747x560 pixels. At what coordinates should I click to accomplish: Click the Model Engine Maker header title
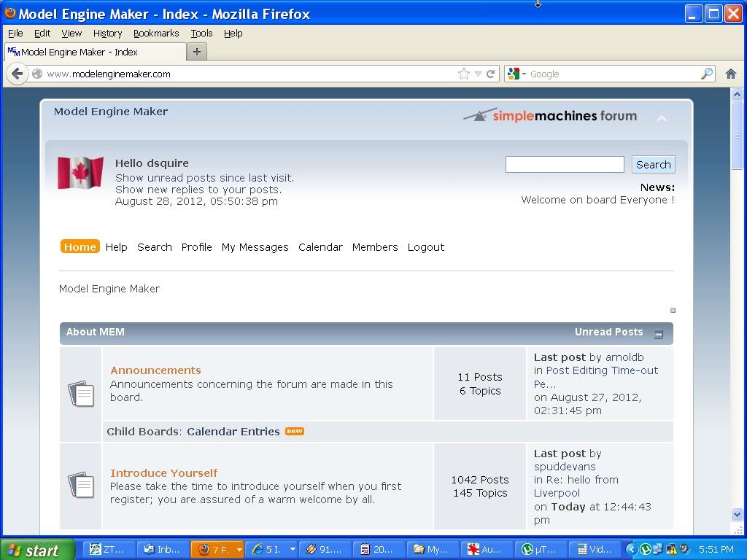(x=111, y=112)
